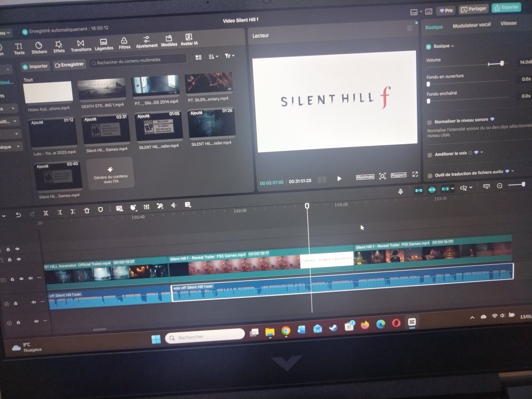
Task: Toggle auto snapping button in timeline
Action: (432, 190)
